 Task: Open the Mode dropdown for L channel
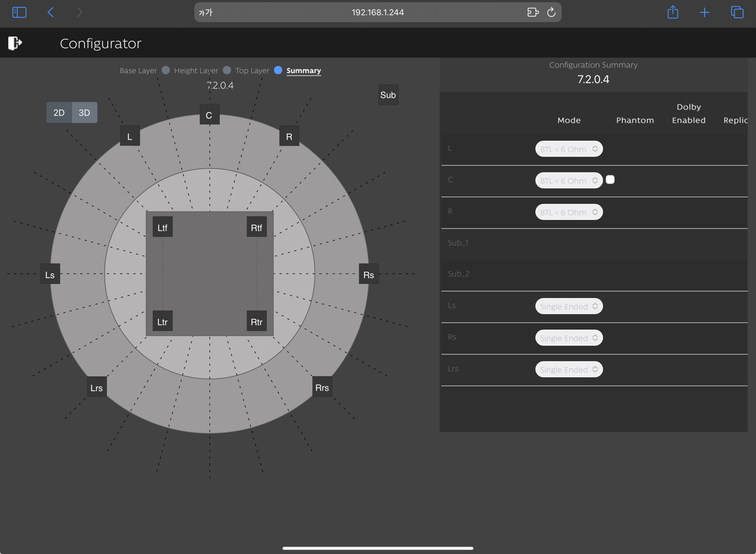569,149
